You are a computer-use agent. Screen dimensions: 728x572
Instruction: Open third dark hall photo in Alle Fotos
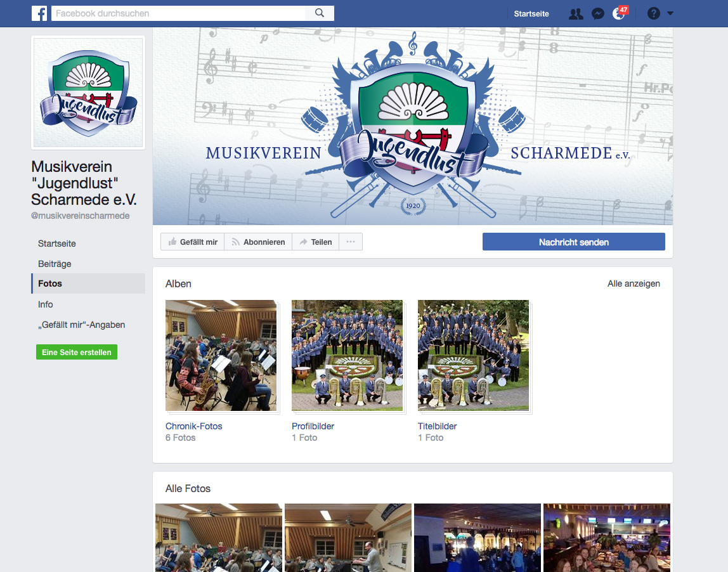pyautogui.click(x=478, y=538)
